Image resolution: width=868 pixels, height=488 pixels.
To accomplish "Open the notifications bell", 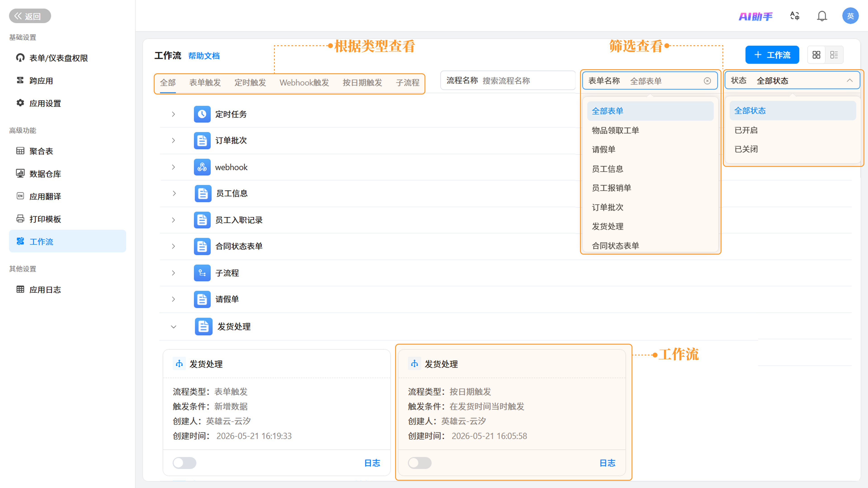I will click(x=822, y=16).
